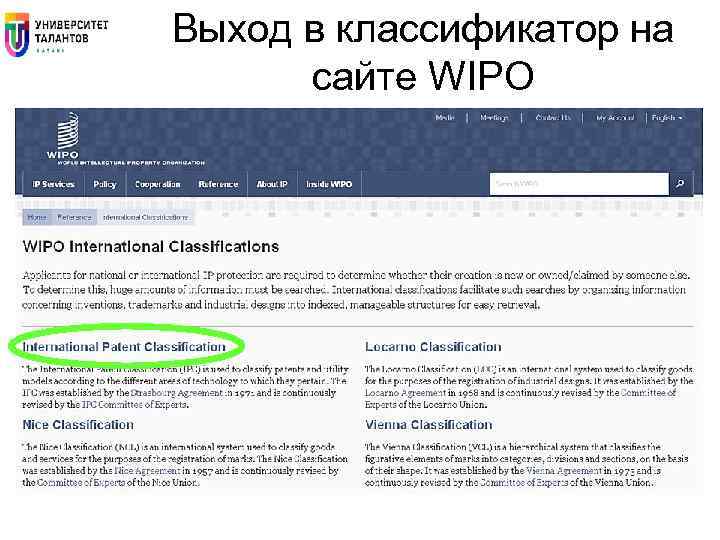Follow Committee of Experts link in Nice paragraph

pos(81,483)
